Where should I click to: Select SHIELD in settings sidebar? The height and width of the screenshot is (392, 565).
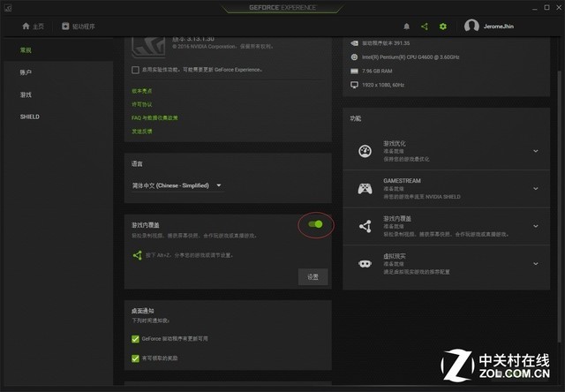[59, 117]
